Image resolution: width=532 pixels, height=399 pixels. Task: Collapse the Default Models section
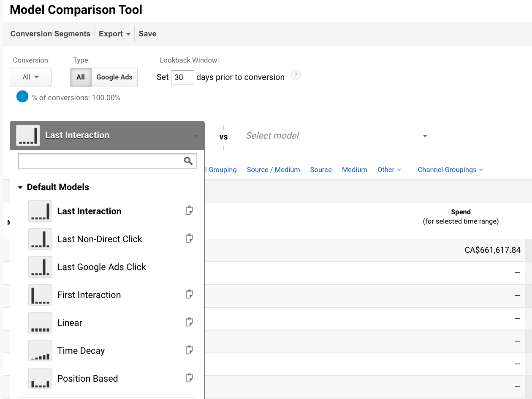point(20,188)
